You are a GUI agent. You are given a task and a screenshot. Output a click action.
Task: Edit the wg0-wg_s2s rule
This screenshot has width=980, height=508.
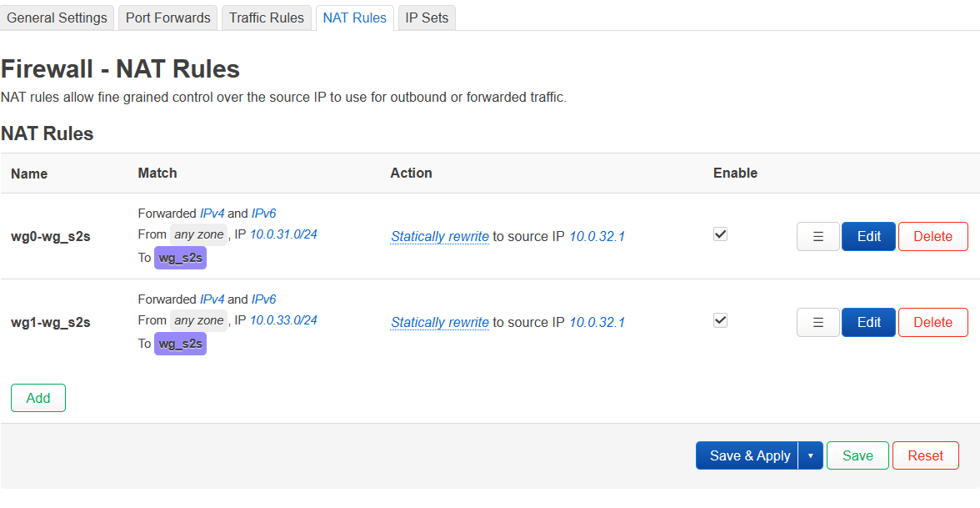click(x=868, y=237)
